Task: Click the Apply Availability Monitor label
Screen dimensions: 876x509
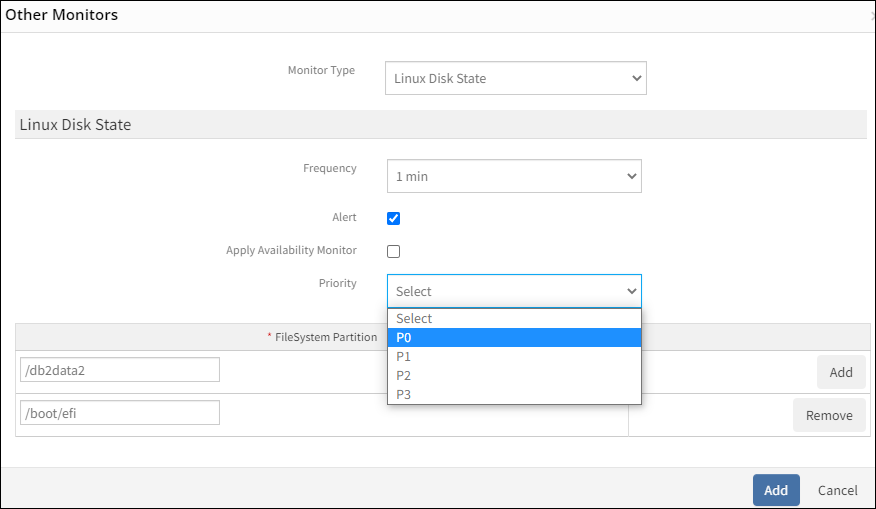Action: pos(291,250)
